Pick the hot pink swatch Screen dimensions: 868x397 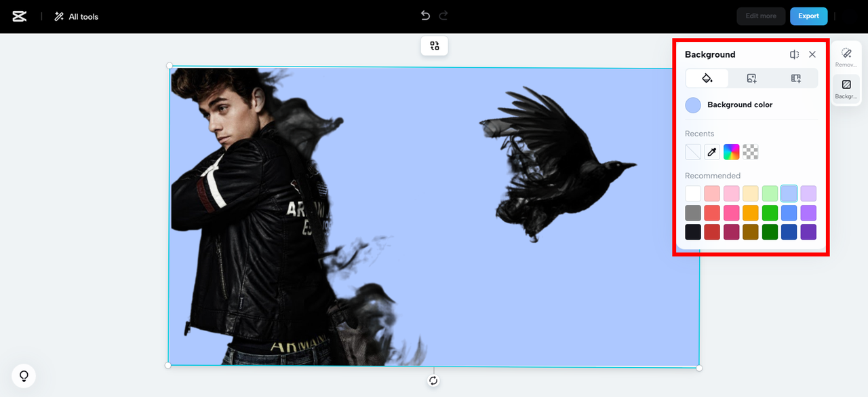(731, 213)
